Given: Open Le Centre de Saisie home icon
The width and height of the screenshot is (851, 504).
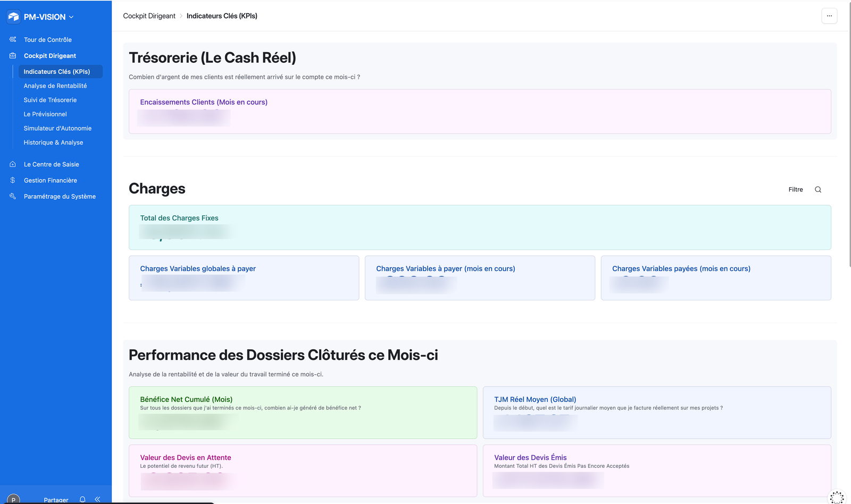Looking at the screenshot, I should [12, 164].
